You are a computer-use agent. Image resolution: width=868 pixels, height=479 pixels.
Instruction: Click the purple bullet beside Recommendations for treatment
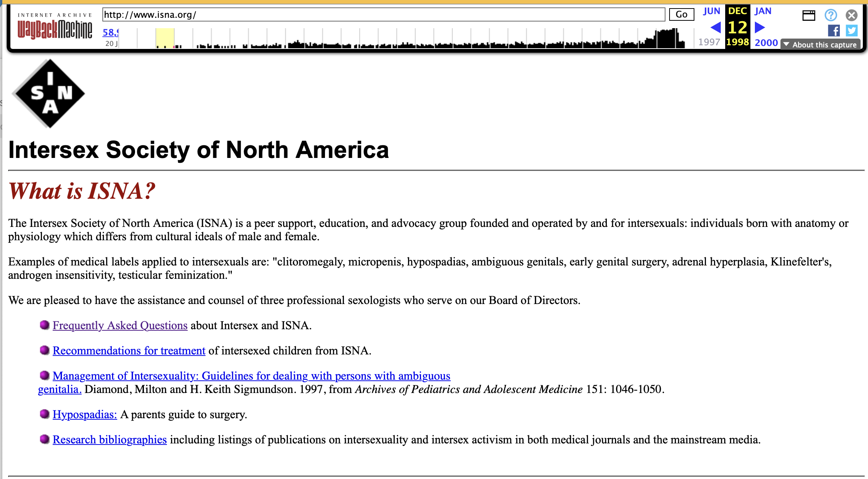pos(45,350)
